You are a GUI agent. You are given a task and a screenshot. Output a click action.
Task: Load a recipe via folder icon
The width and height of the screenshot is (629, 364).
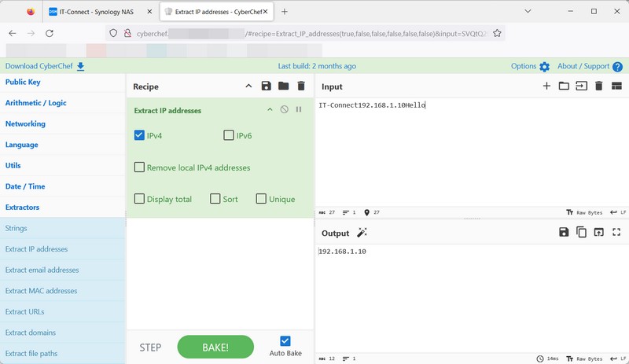[x=284, y=86]
